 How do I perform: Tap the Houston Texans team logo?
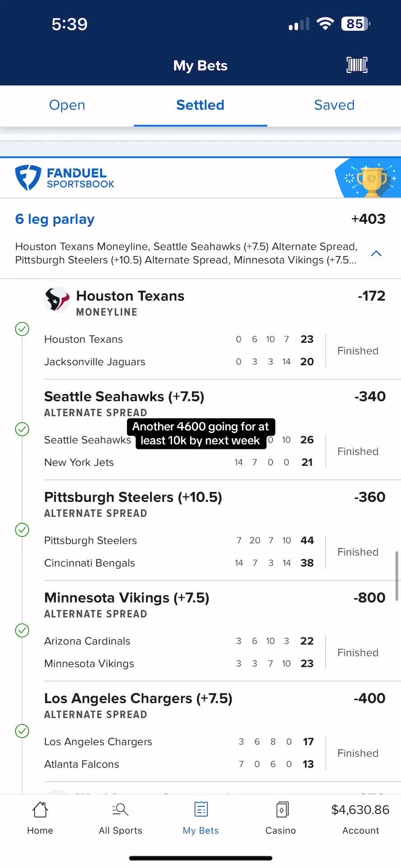(57, 299)
